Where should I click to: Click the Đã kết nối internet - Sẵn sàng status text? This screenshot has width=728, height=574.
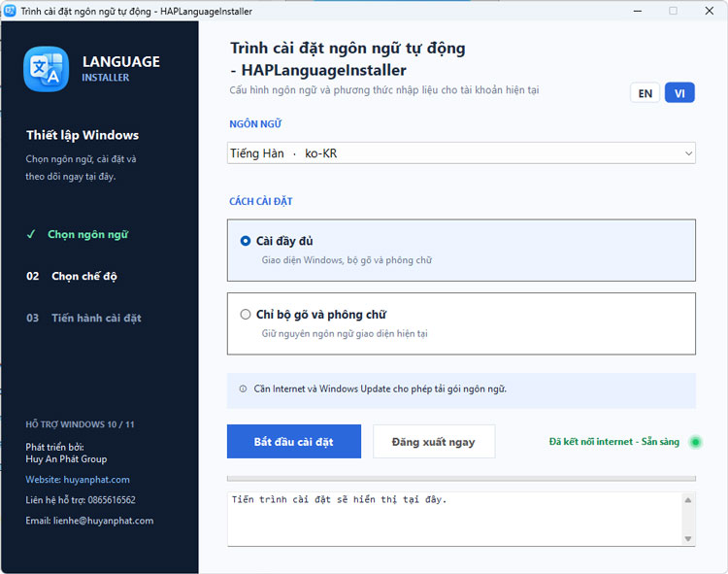tap(613, 442)
